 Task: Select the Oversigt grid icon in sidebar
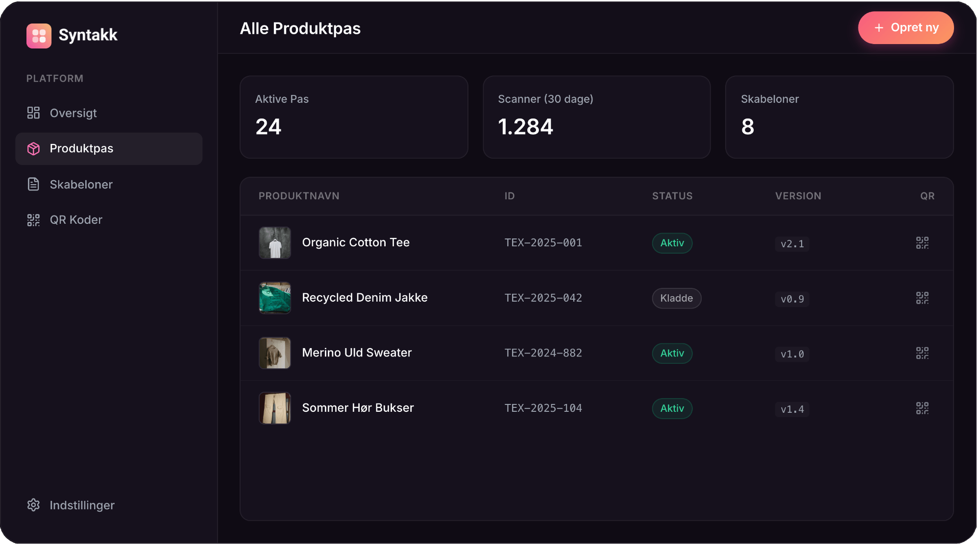34,113
